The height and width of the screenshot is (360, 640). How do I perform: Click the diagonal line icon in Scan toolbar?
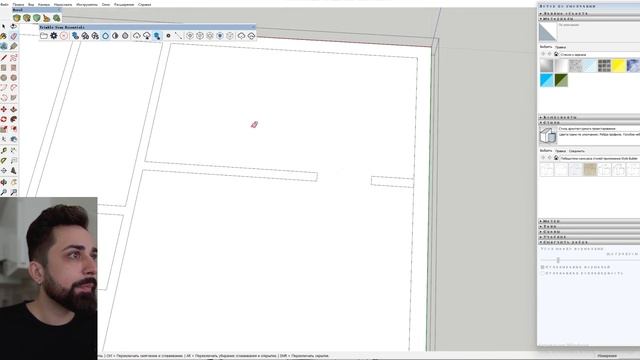[178, 36]
